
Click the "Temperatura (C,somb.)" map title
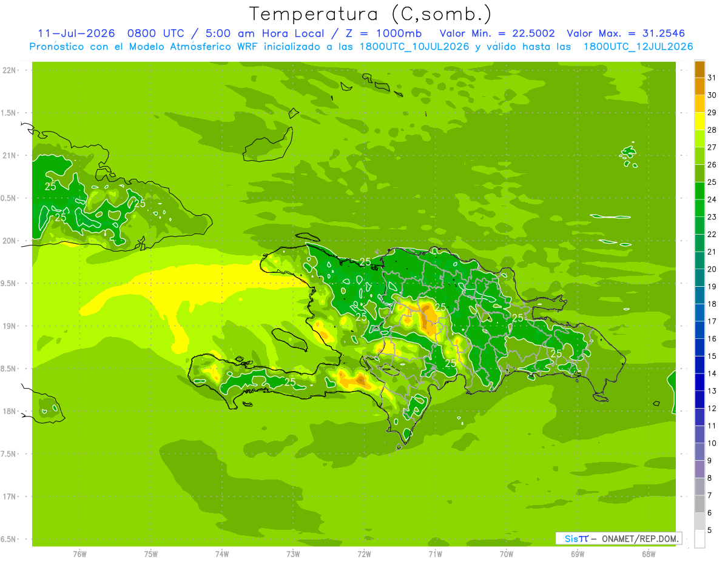point(370,15)
